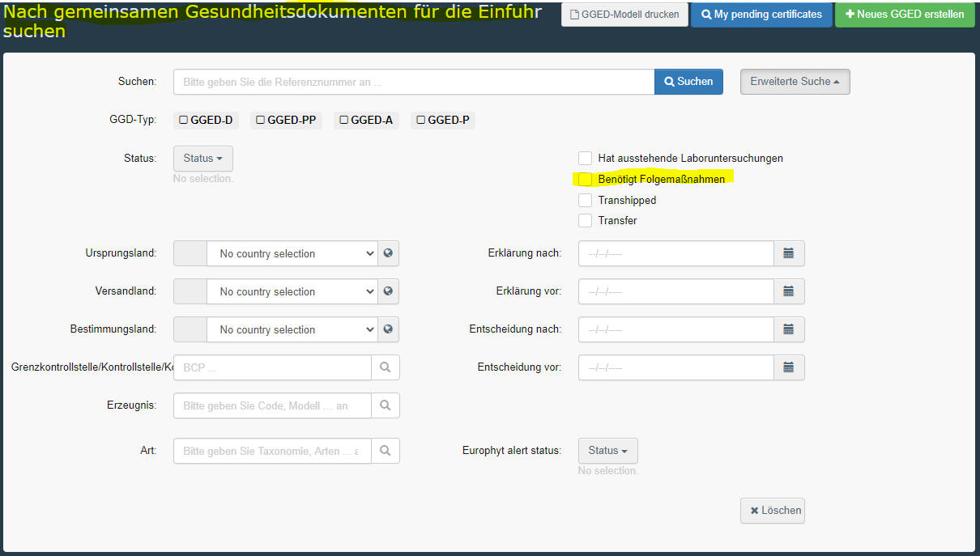
Task: Click magnifier icon beside BCP field
Action: (386, 367)
